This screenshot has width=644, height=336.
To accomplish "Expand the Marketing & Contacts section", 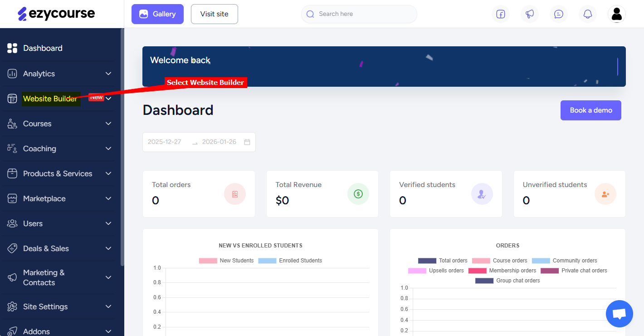I will 44,277.
